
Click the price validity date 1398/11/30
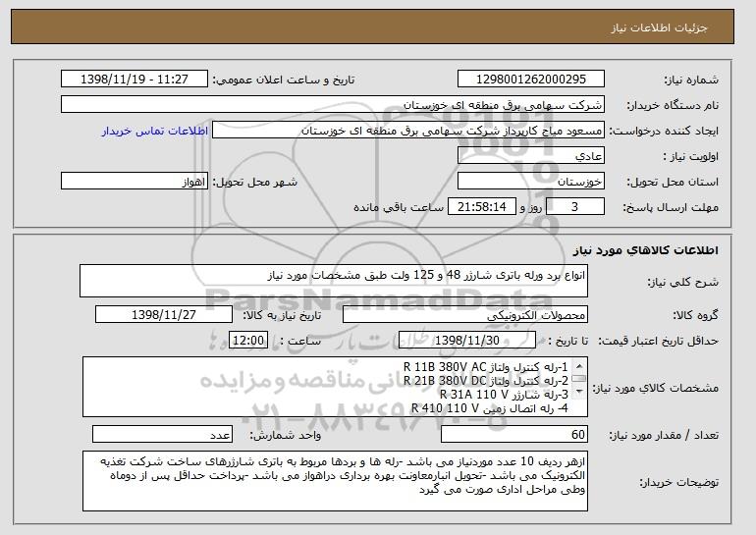coord(467,341)
